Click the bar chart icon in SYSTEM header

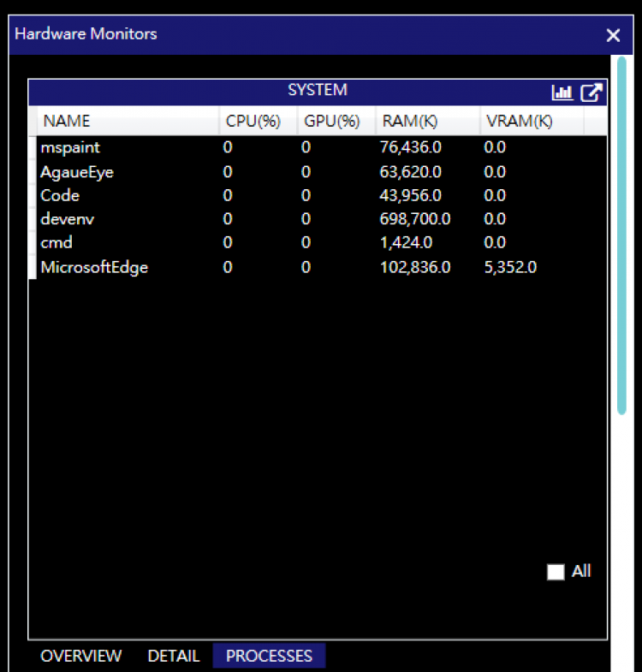[562, 92]
